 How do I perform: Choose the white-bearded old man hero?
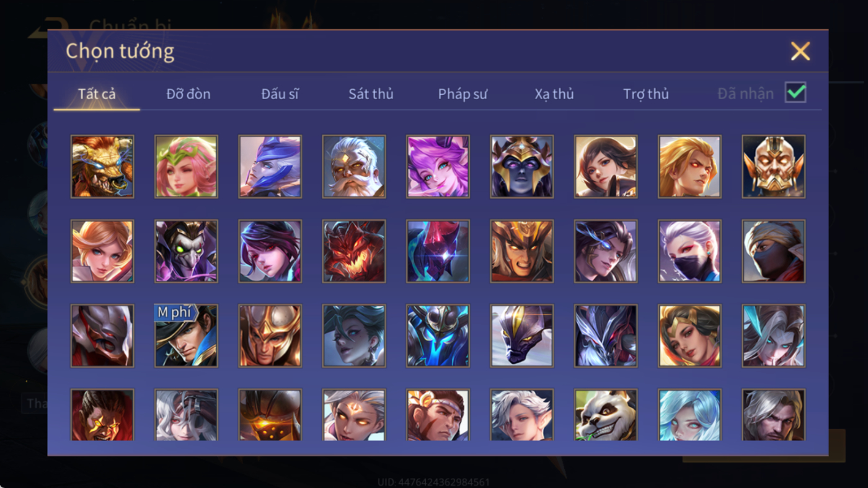click(x=354, y=167)
